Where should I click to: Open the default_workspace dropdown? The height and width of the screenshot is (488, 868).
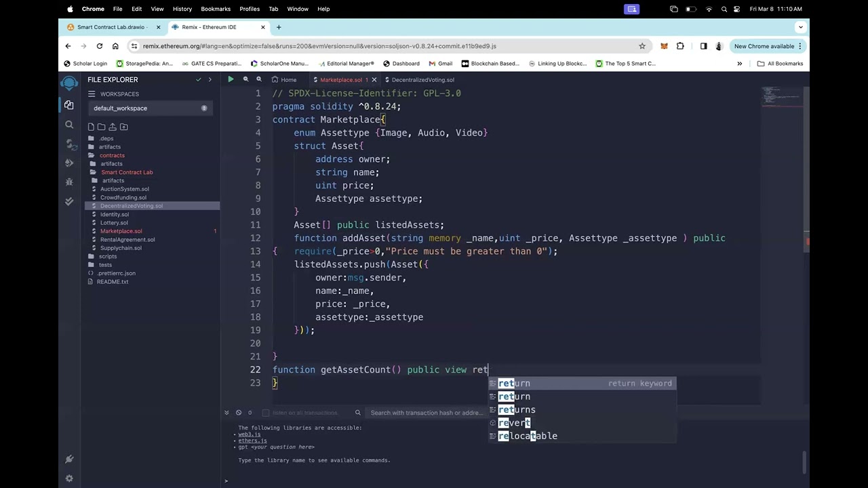click(151, 108)
